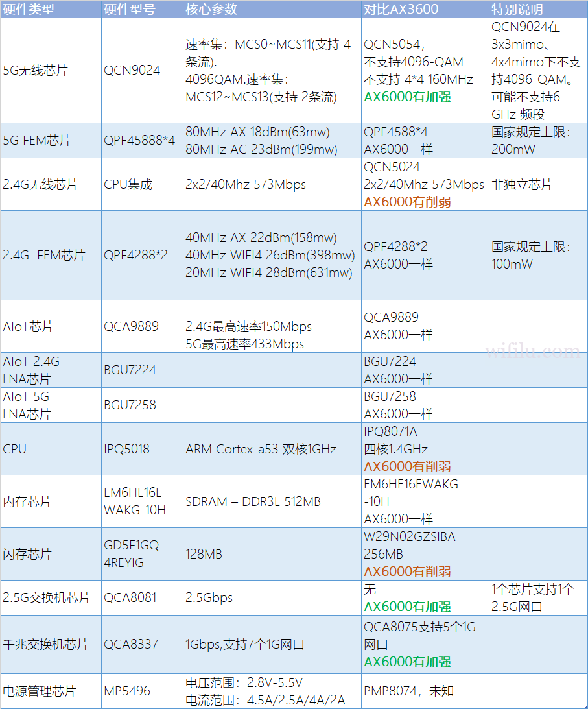Select the CPU集成 model cell
The height and width of the screenshot is (709, 588).
pyautogui.click(x=142, y=184)
